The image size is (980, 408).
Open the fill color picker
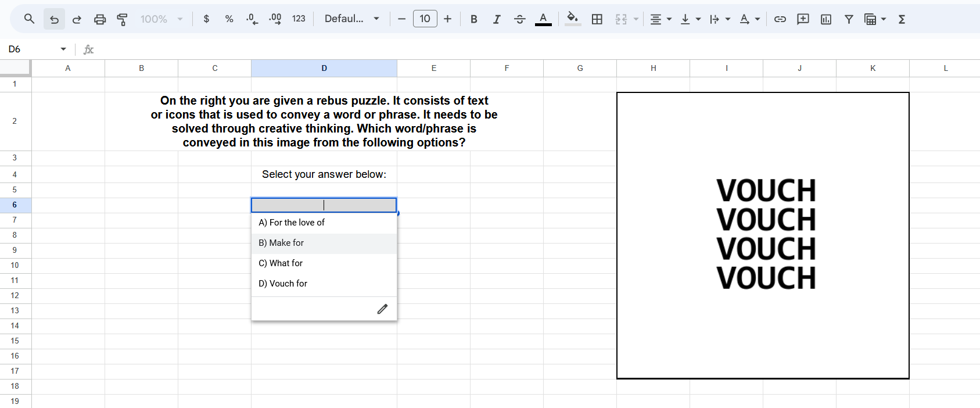(x=572, y=19)
